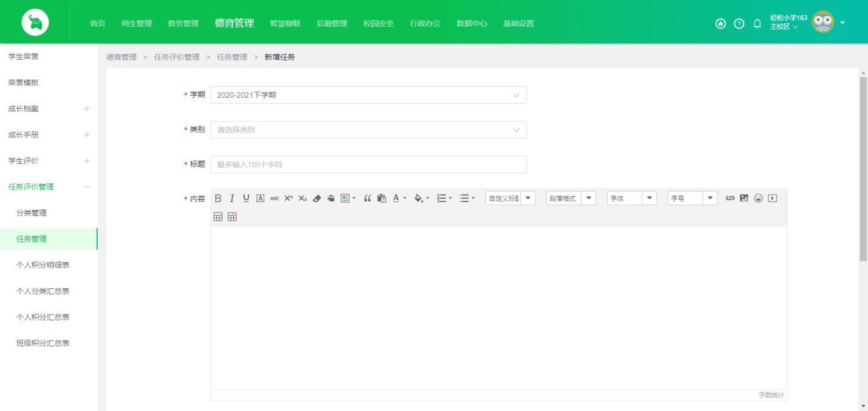The width and height of the screenshot is (868, 411).
Task: Toggle italic formatting in editor
Action: click(232, 198)
